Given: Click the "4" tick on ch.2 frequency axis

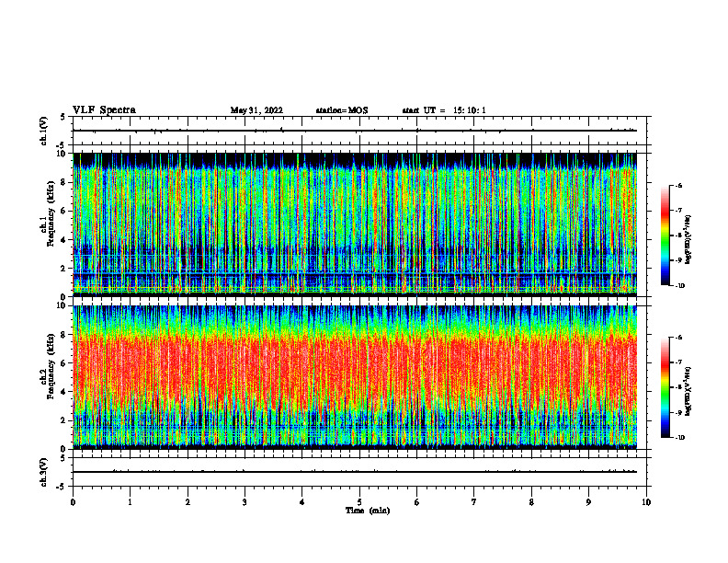Looking at the screenshot, I should point(63,392).
